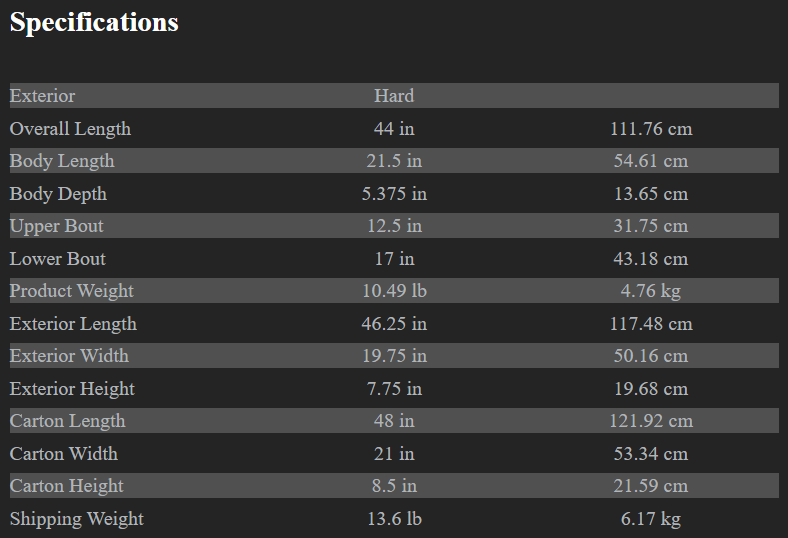Click the 21.5 in body length value

pyautogui.click(x=394, y=161)
